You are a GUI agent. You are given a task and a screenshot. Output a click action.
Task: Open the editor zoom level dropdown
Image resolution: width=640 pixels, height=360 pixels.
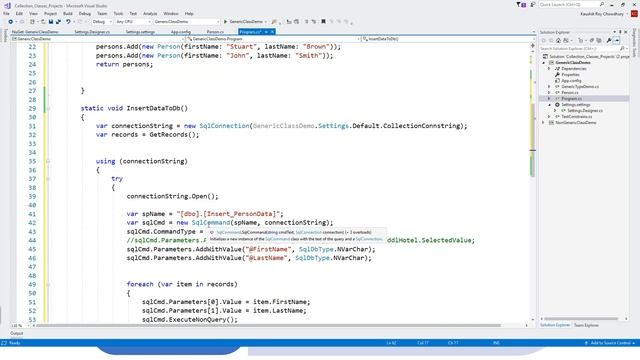point(20,326)
